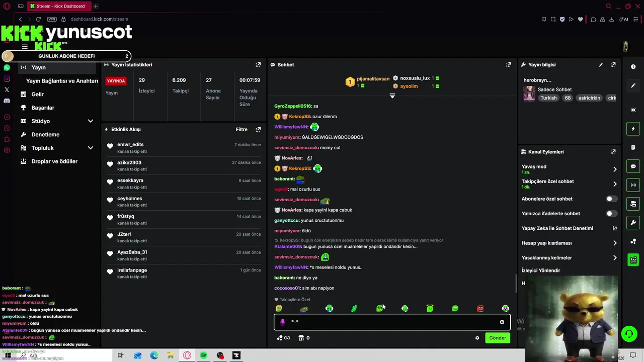Screen dimensions: 644x362
Task: Click the chat message input field
Action: click(392, 322)
